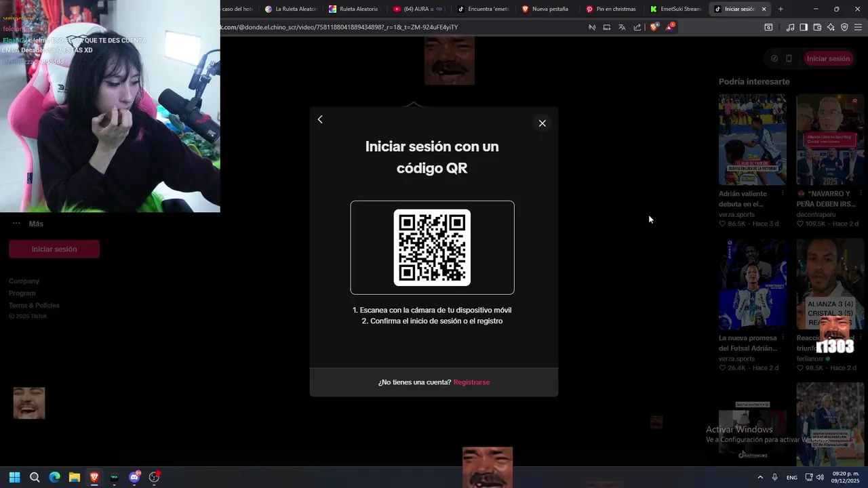Image resolution: width=868 pixels, height=488 pixels.
Task: Click the phone icon near top-right Iniciar sesión
Action: pos(789,58)
